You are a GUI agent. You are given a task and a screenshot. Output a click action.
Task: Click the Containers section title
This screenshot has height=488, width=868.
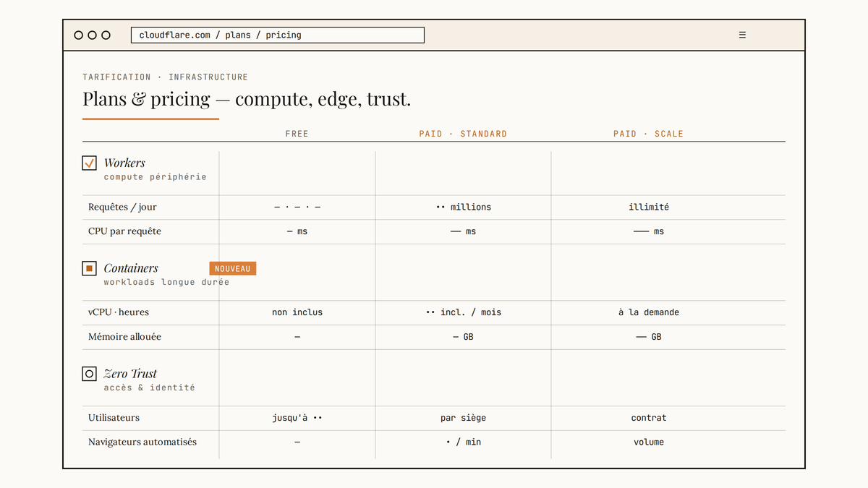click(131, 268)
